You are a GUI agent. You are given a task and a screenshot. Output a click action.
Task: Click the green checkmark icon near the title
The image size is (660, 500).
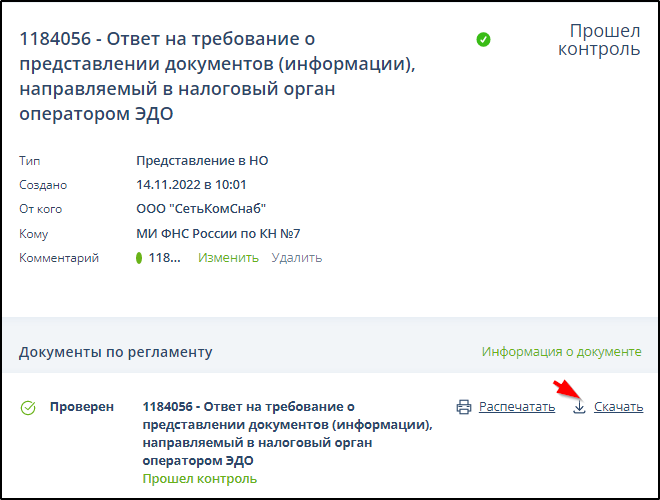pyautogui.click(x=483, y=40)
